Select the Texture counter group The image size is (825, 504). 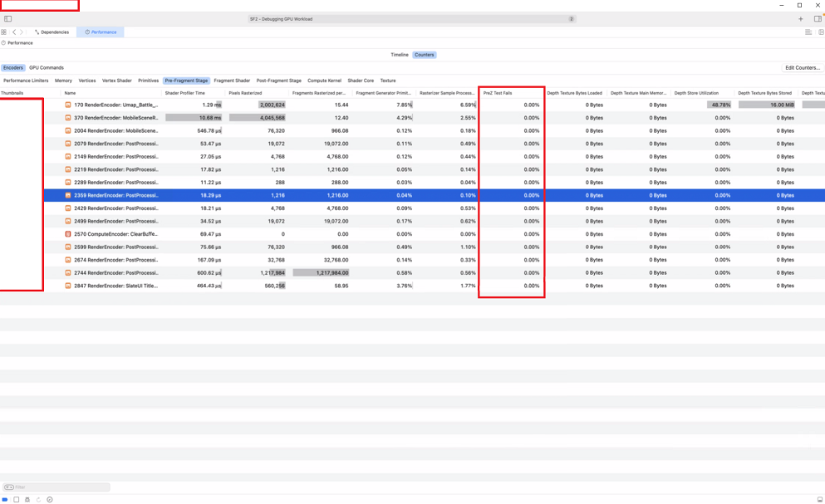coord(388,81)
